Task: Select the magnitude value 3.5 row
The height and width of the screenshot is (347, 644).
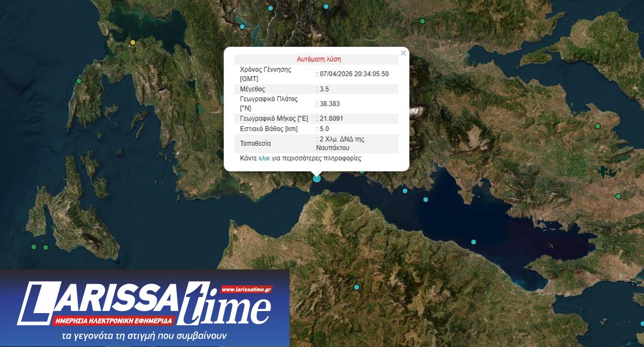Action: tap(316, 89)
